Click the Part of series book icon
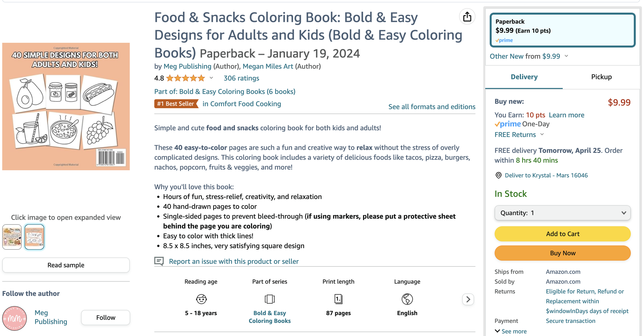Viewport: 644px width, 336px height. (x=269, y=299)
